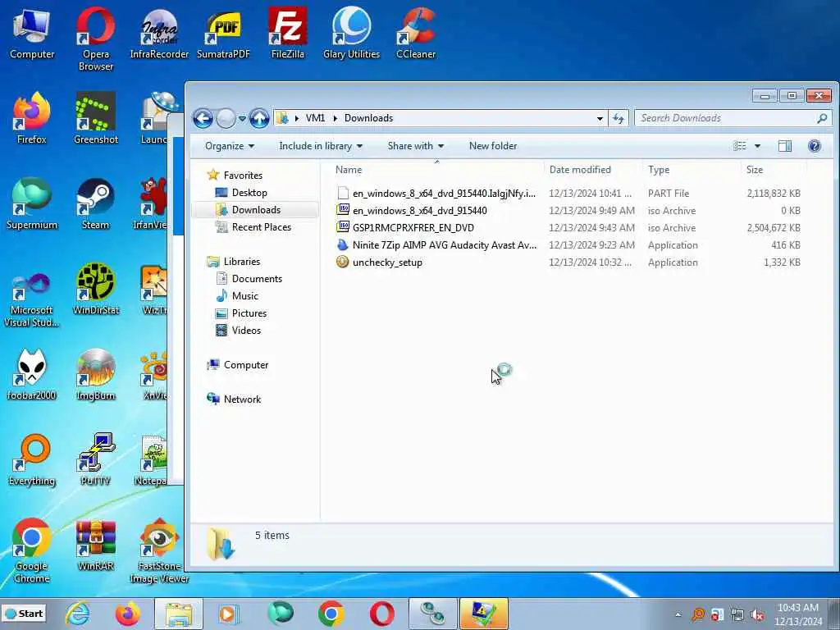
Task: Refresh the Downloads folder view
Action: pos(619,118)
